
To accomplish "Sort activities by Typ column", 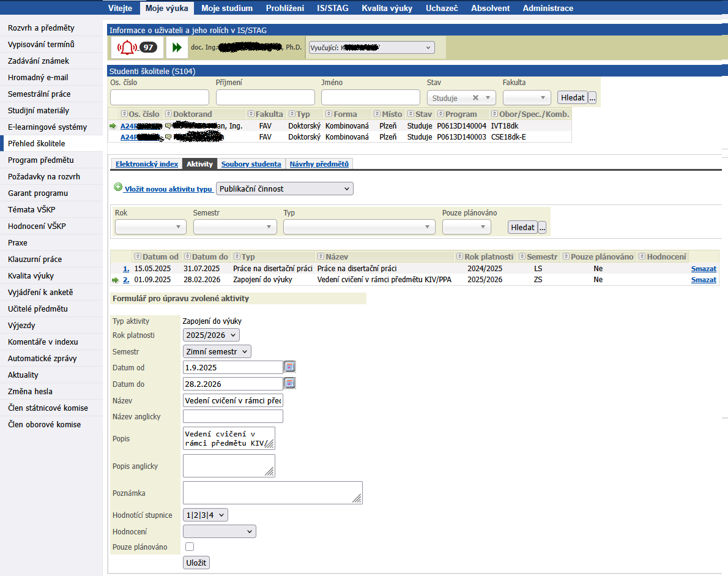I will 237,256.
